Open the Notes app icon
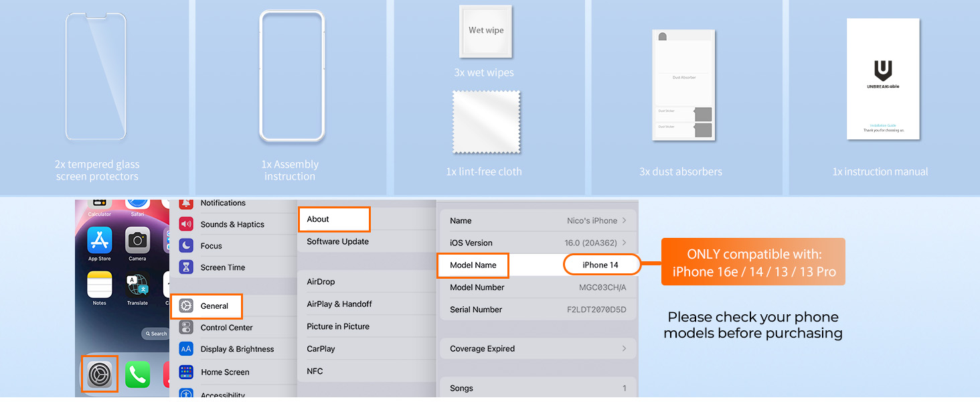The width and height of the screenshot is (980, 402). click(x=100, y=285)
